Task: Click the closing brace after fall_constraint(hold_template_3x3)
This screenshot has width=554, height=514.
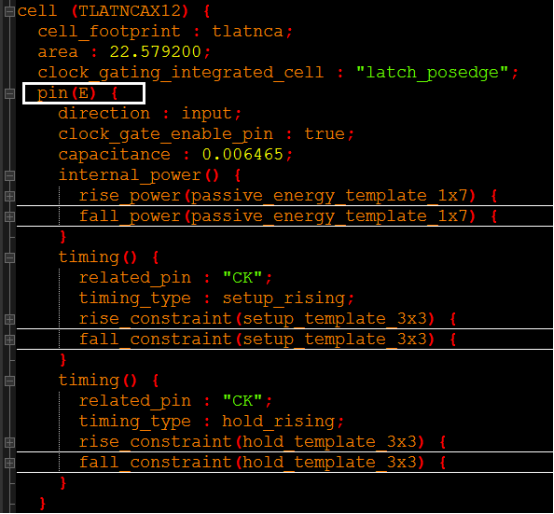Action: 63,483
